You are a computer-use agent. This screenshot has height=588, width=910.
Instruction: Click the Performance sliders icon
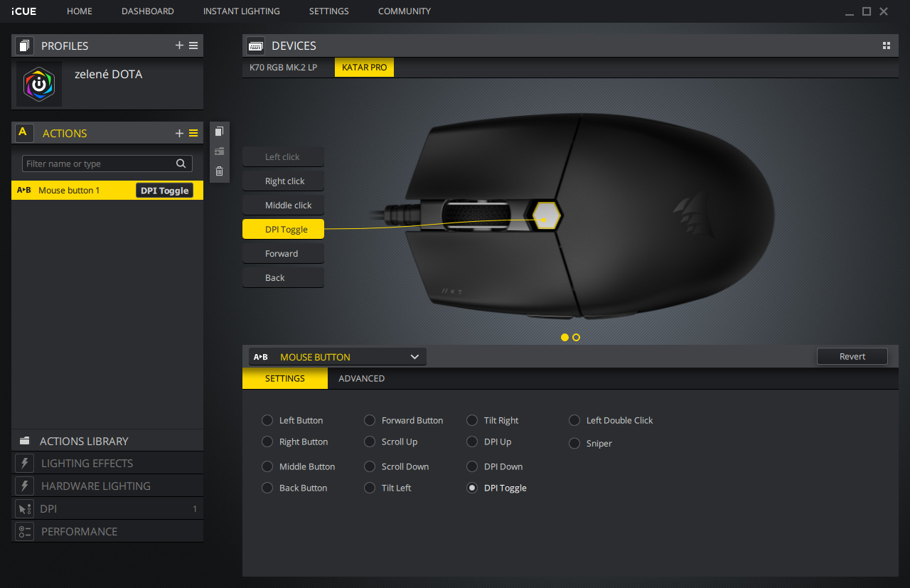[25, 532]
